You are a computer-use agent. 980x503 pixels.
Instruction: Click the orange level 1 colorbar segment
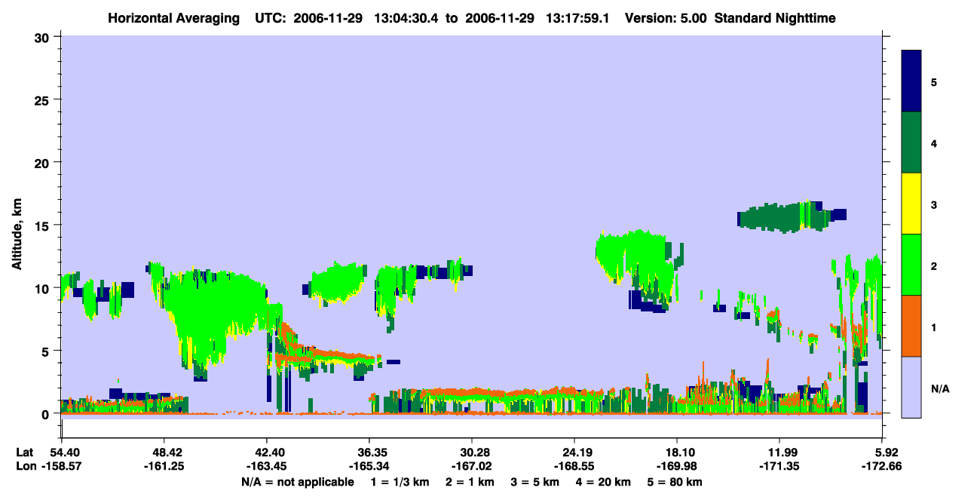pyautogui.click(x=911, y=326)
